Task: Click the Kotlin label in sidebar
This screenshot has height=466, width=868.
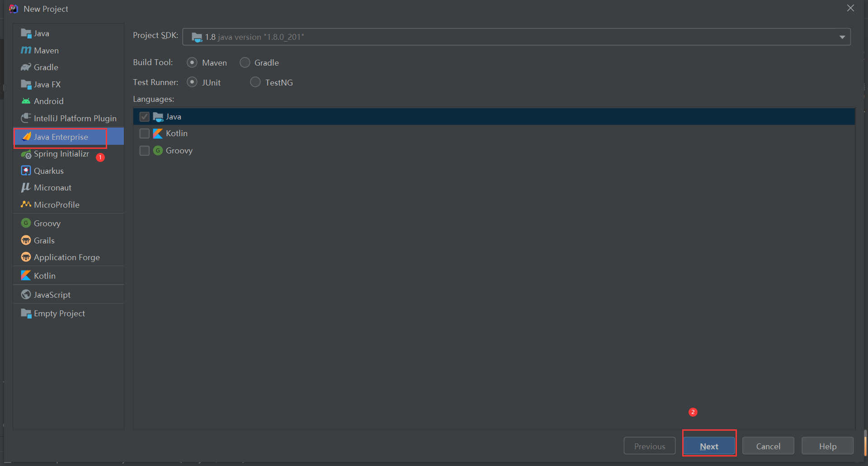Action: (45, 276)
